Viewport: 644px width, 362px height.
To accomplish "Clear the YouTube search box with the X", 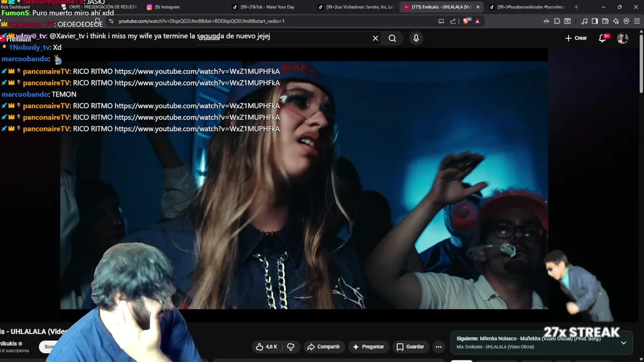I will coord(375,38).
